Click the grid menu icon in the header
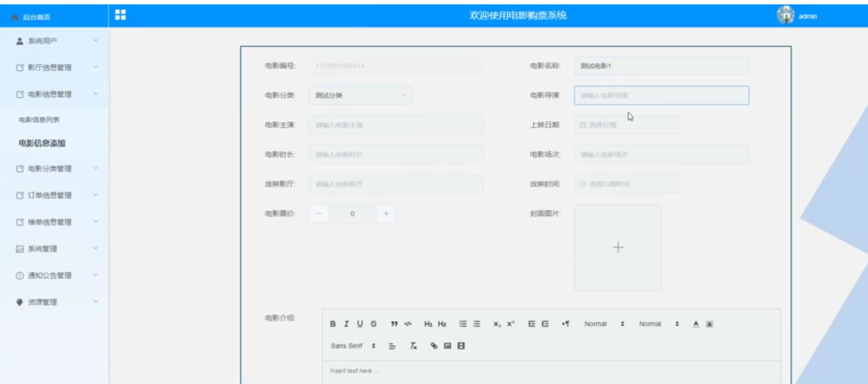 pyautogui.click(x=120, y=15)
